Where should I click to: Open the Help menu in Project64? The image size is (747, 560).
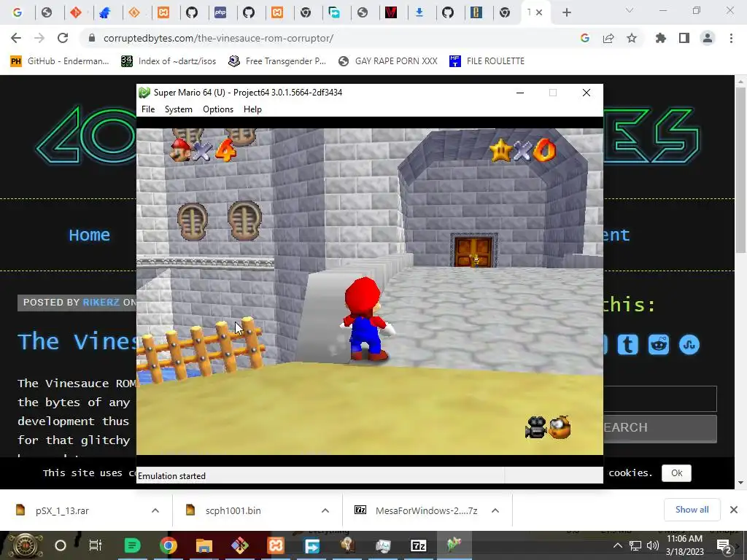[x=252, y=109]
